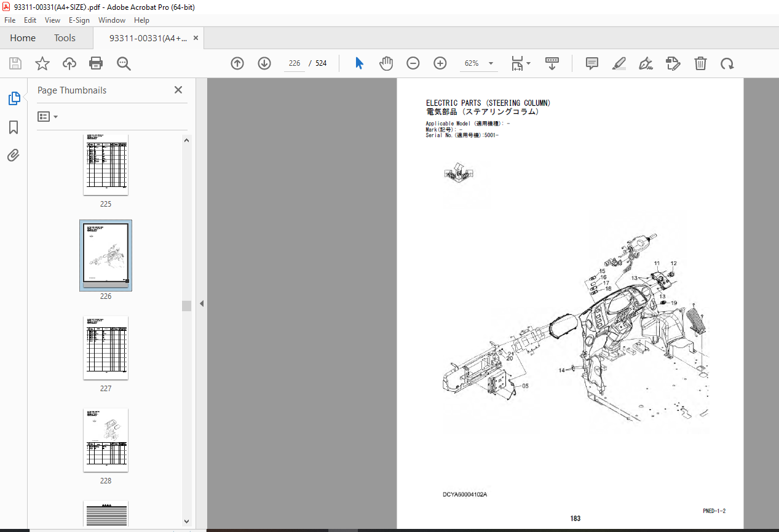
Task: Click the small machine locator diagram
Action: pyautogui.click(x=458, y=174)
